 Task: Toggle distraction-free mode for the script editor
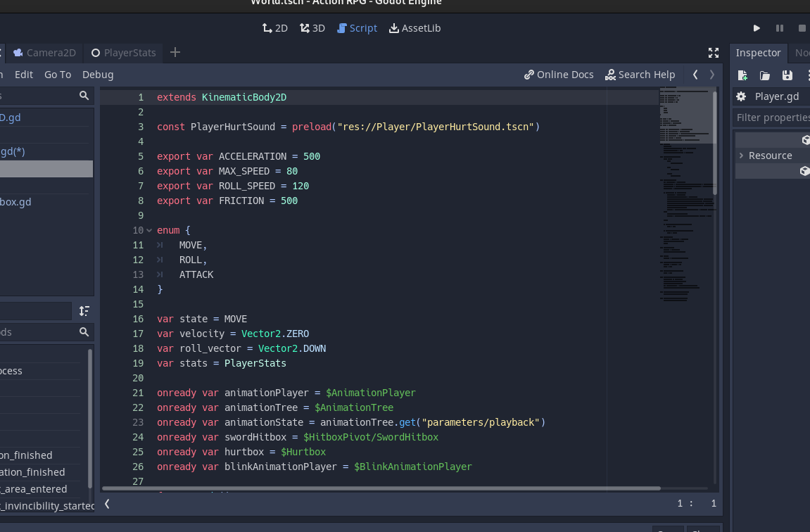point(713,52)
